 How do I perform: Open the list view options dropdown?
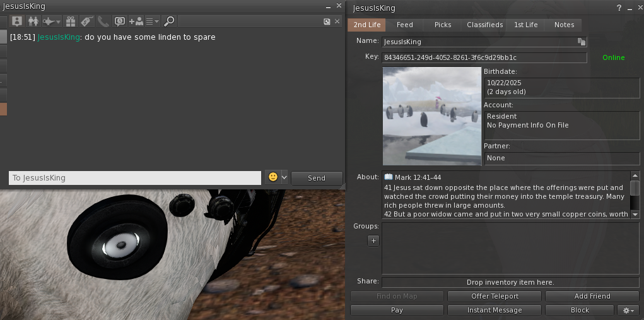[153, 21]
